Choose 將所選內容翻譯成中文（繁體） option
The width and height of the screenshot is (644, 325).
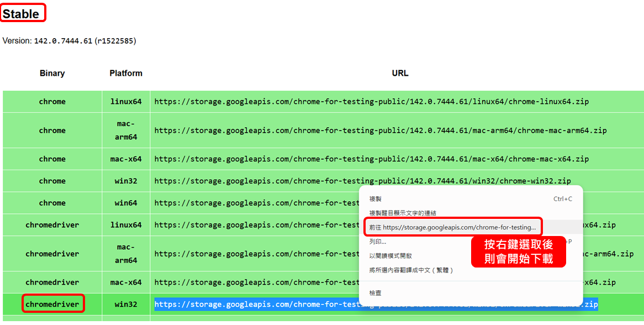411,270
